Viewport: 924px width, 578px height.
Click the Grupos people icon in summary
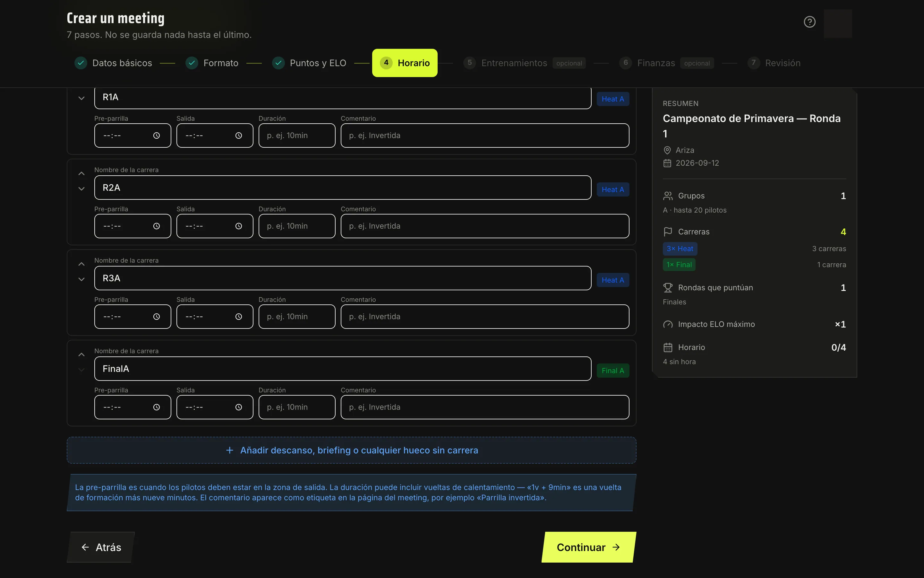pyautogui.click(x=668, y=196)
